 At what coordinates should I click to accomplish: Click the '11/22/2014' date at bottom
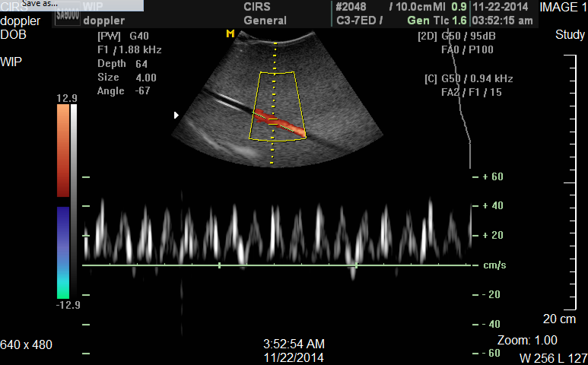point(294,357)
